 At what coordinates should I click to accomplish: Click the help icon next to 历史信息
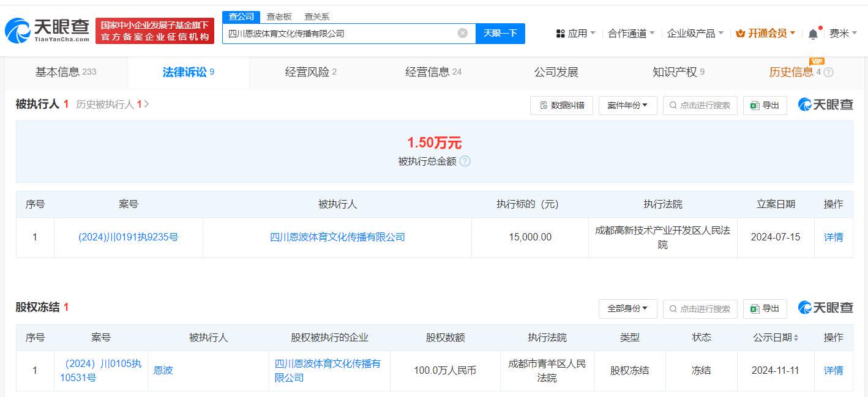[829, 72]
